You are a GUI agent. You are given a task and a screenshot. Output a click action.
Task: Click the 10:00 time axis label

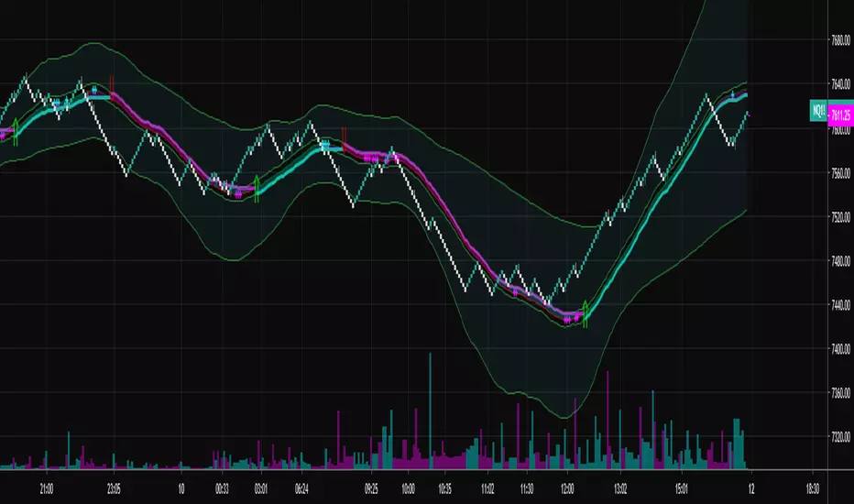pyautogui.click(x=408, y=488)
